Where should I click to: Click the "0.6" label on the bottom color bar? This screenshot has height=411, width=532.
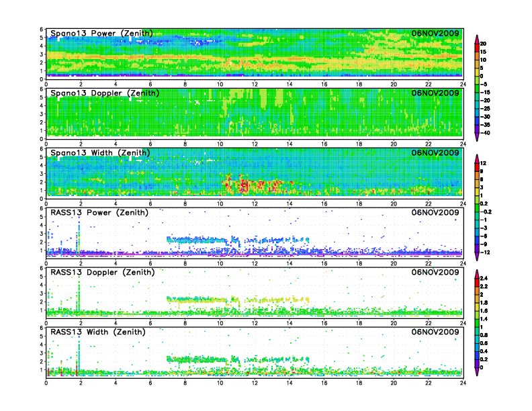pos(484,343)
